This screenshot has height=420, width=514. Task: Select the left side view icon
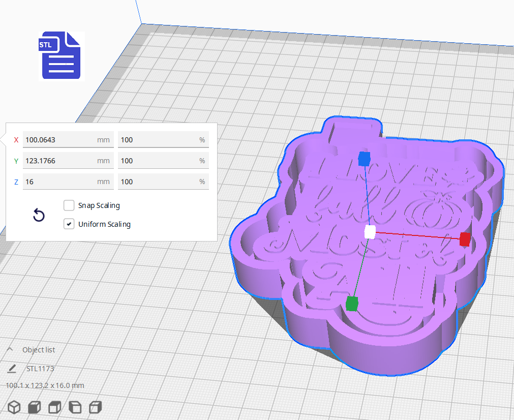75,407
